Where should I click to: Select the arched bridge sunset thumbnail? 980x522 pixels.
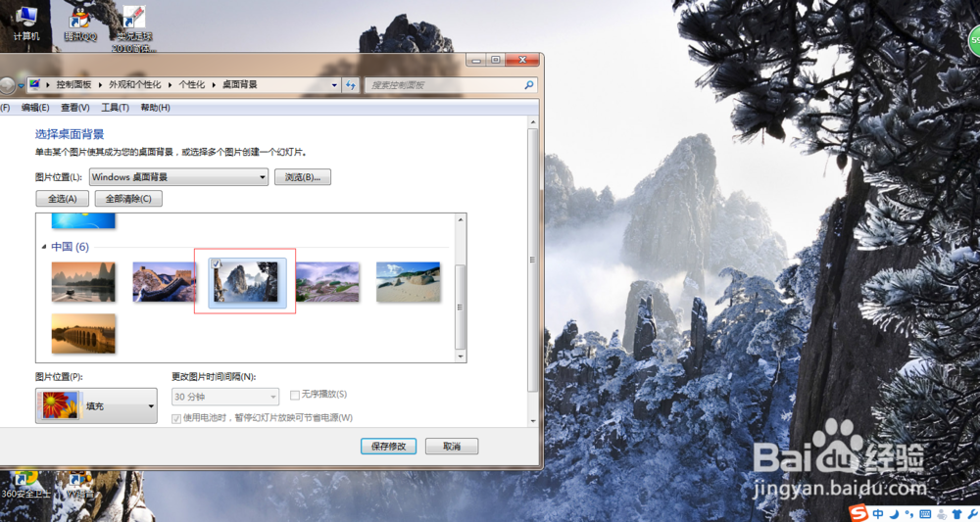(83, 333)
